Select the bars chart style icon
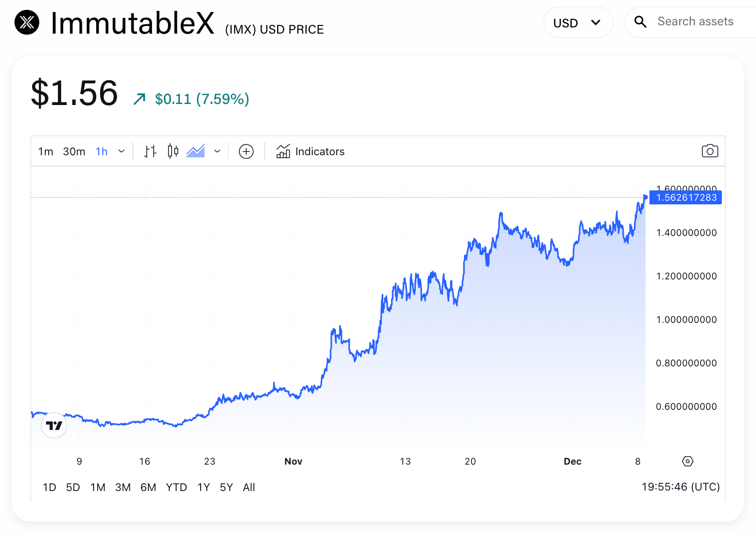 pos(150,151)
